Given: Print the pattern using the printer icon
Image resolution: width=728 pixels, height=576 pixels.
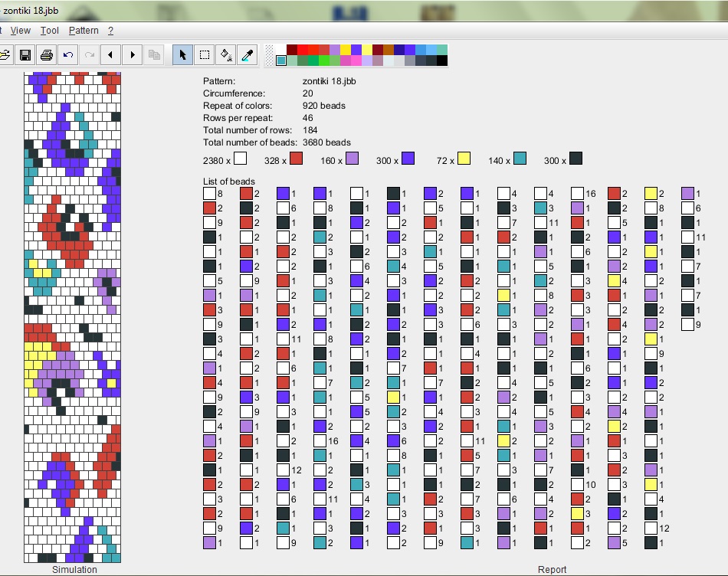Looking at the screenshot, I should (47, 54).
